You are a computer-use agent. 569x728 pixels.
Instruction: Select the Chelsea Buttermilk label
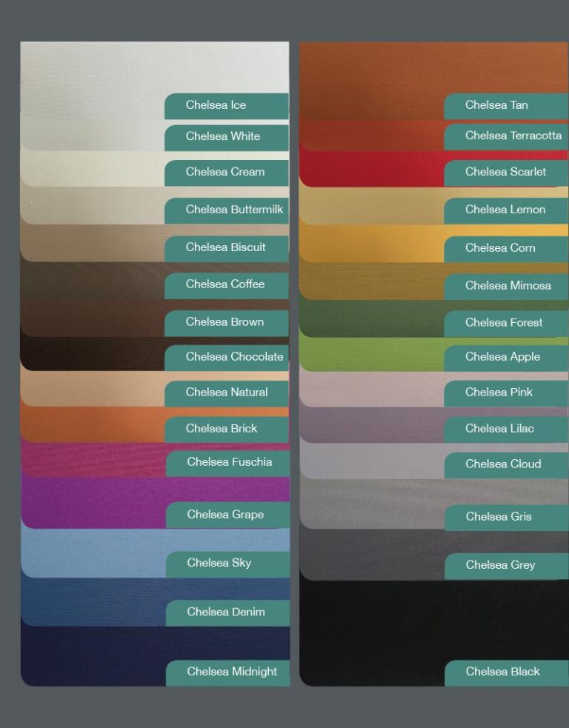click(227, 210)
